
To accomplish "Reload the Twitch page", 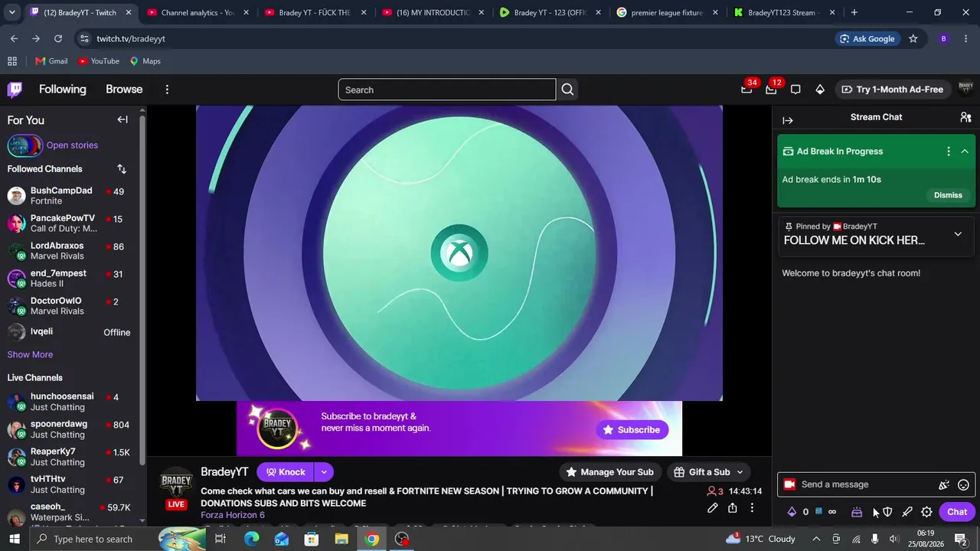I will 58,39.
